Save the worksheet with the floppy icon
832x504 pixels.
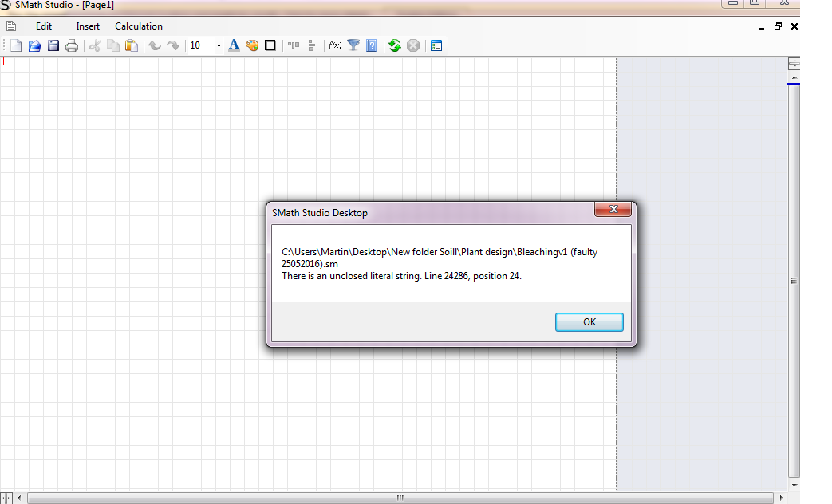(x=53, y=45)
